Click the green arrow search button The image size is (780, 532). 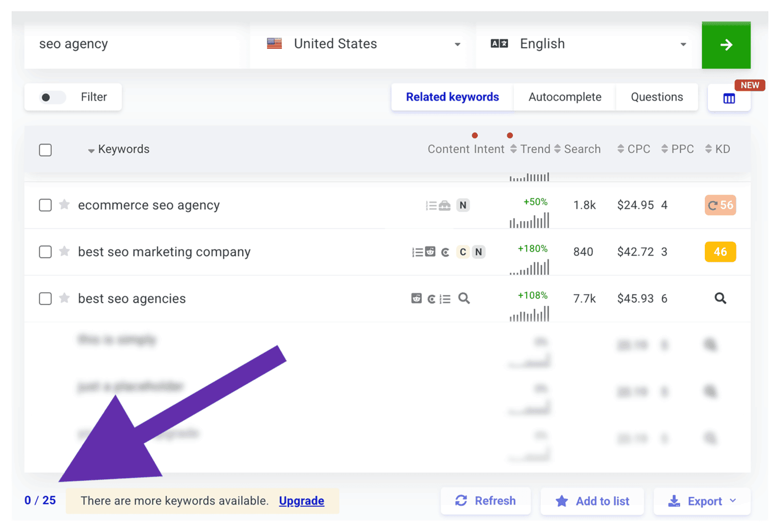tap(726, 45)
